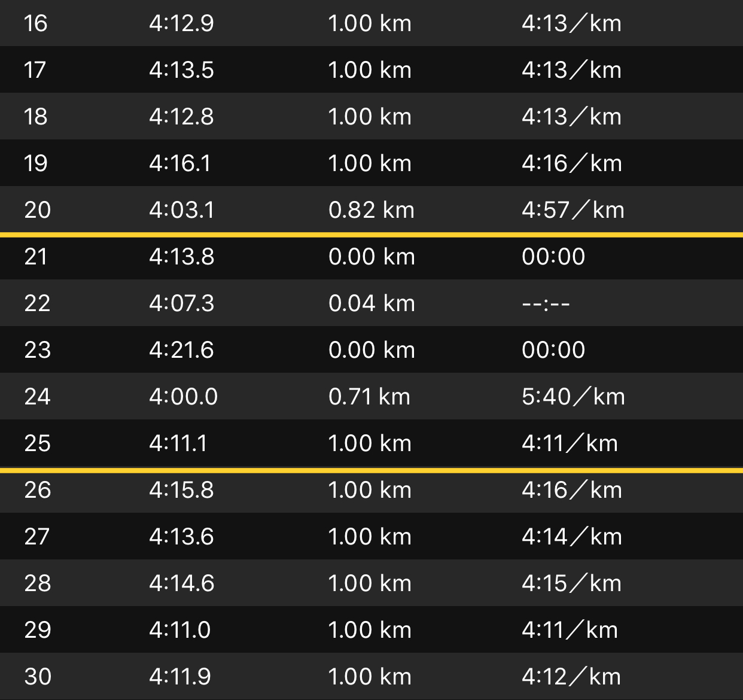This screenshot has width=743, height=700.
Task: Select lap 23 time 4:21.6
Action: [181, 350]
